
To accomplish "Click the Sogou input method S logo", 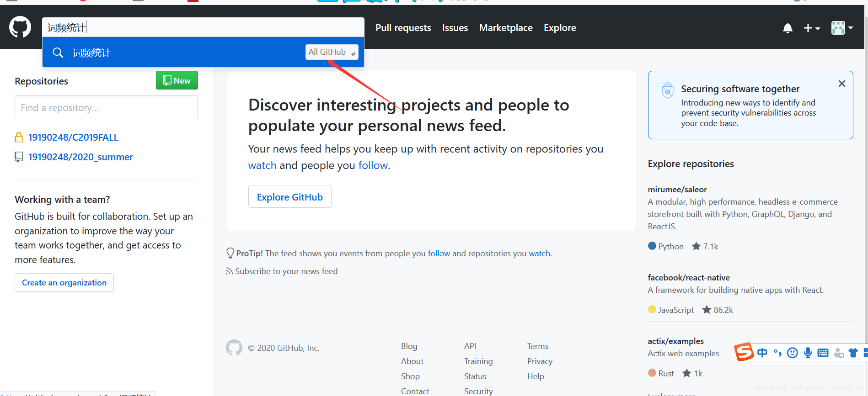I will [744, 352].
